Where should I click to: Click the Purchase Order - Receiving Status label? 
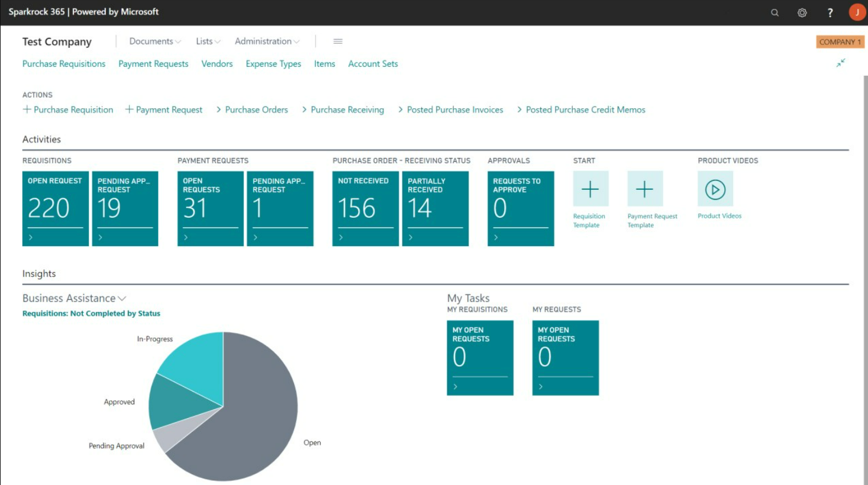coord(401,161)
